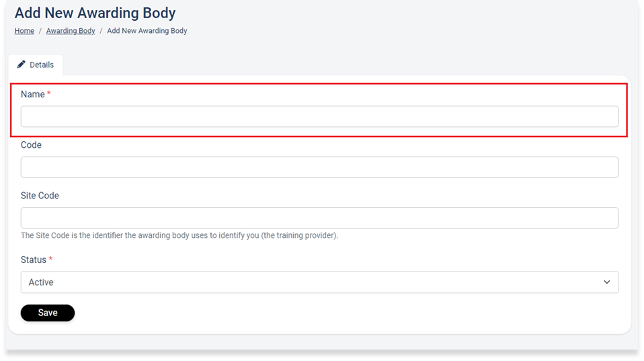Switch to the Details tab
The image size is (644, 361).
[36, 65]
